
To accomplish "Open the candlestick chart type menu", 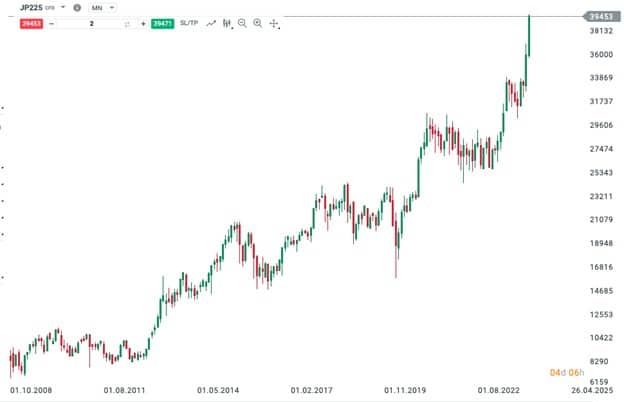I will 227,24.
